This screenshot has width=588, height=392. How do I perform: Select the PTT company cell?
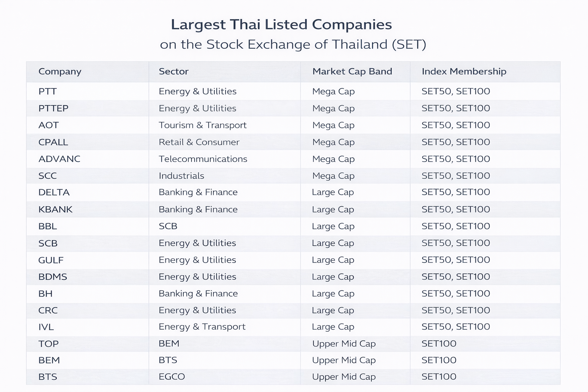pyautogui.click(x=47, y=91)
